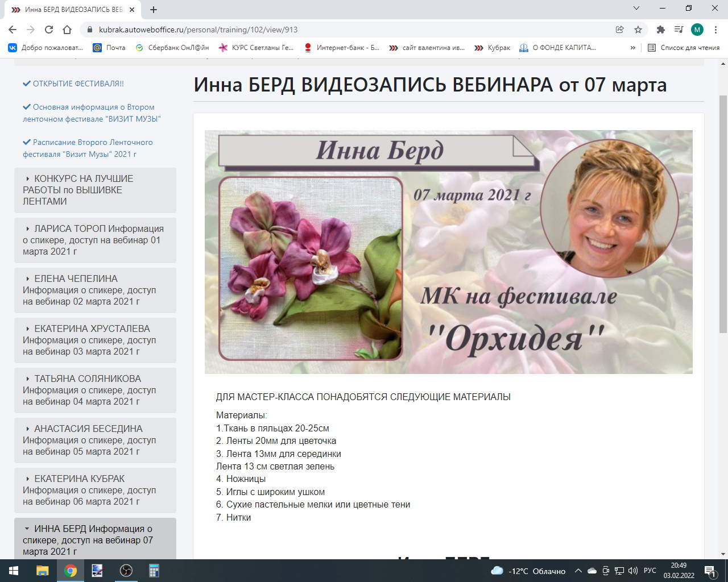
Task: Open Chrome from the Windows taskbar
Action: [x=71, y=571]
